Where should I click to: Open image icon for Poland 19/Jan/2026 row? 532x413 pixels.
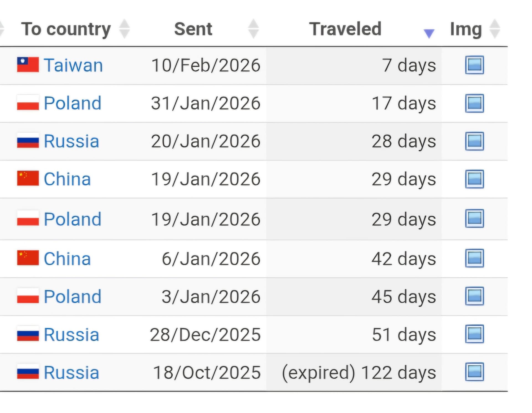tap(474, 219)
